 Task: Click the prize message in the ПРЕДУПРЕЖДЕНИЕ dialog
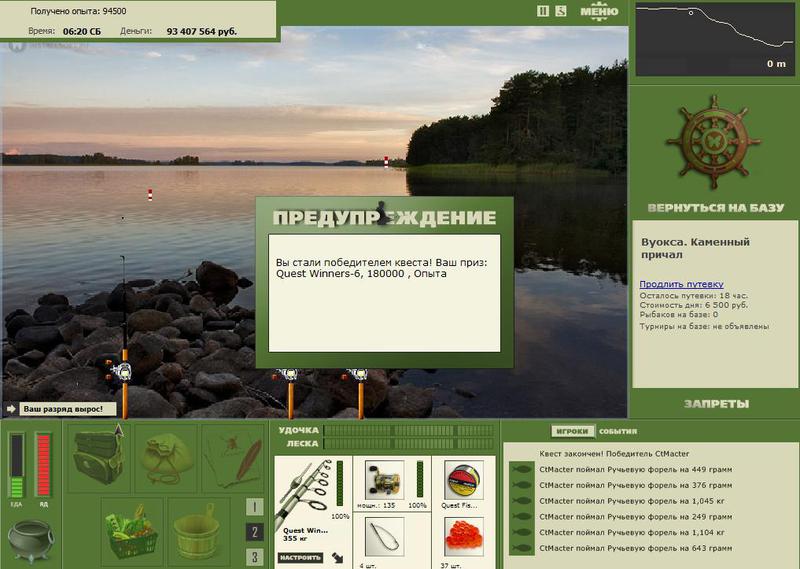click(x=381, y=268)
